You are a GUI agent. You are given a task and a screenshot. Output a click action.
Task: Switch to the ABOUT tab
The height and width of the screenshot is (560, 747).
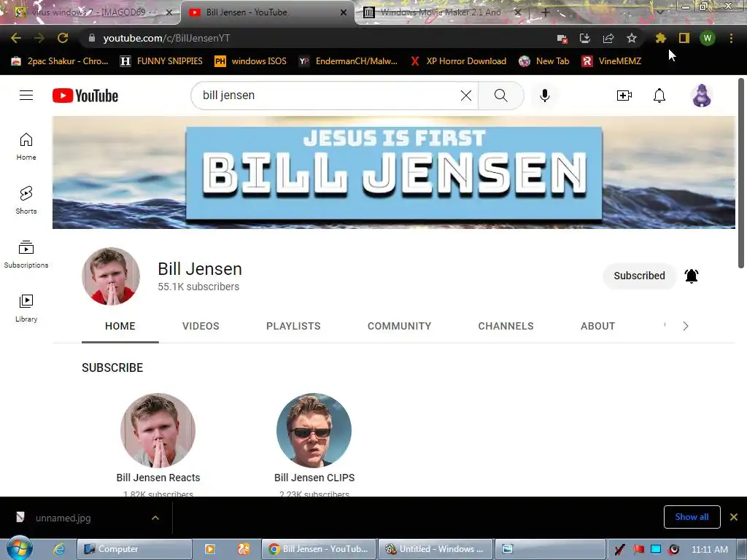point(598,326)
